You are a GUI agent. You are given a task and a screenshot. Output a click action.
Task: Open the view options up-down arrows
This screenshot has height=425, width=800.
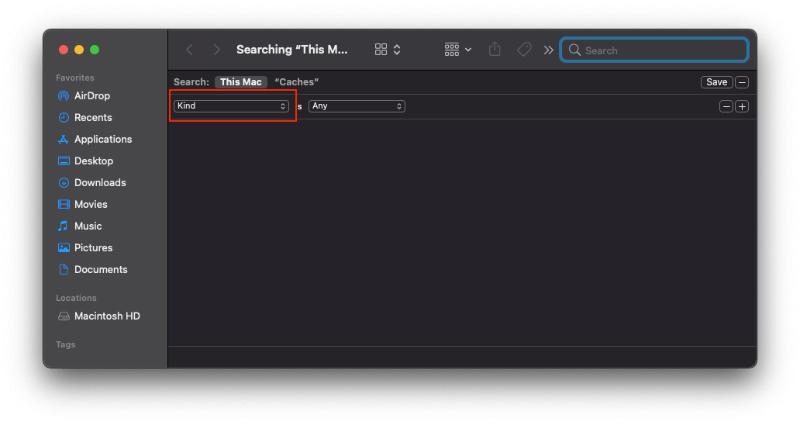pyautogui.click(x=397, y=49)
